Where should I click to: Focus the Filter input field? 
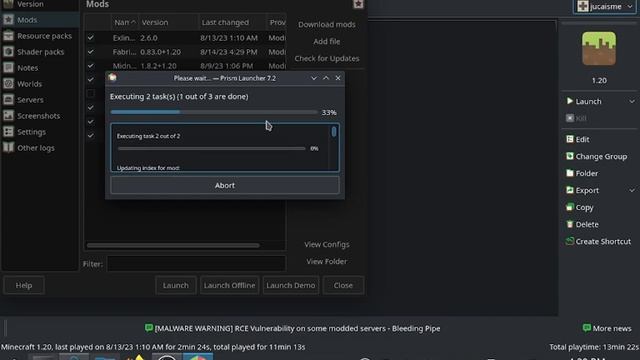196,264
